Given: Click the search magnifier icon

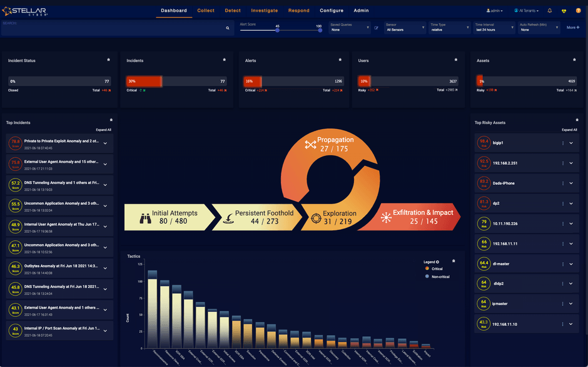Looking at the screenshot, I should coord(228,28).
